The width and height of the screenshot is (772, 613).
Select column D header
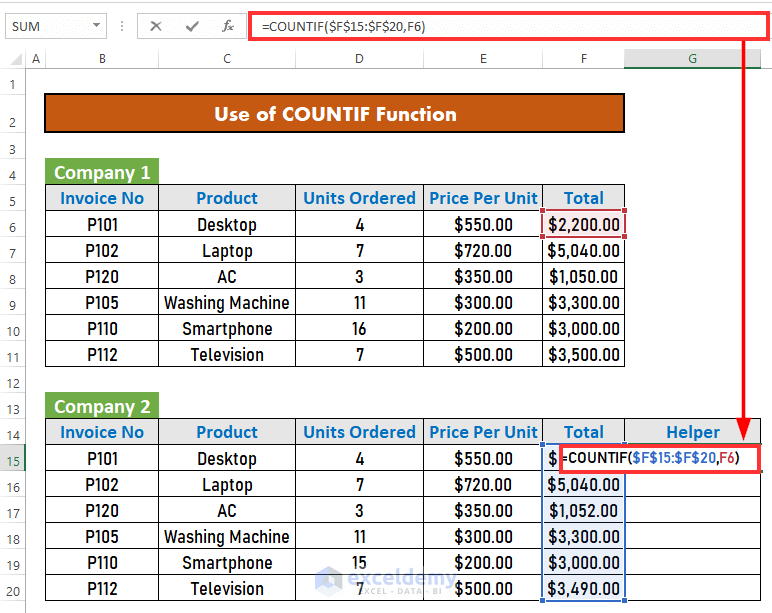(x=359, y=59)
